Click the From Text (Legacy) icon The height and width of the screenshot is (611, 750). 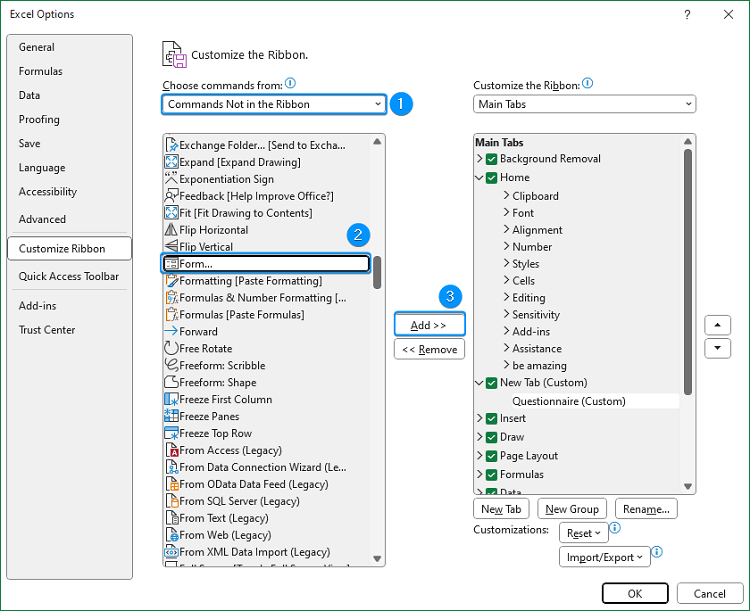[x=171, y=518]
